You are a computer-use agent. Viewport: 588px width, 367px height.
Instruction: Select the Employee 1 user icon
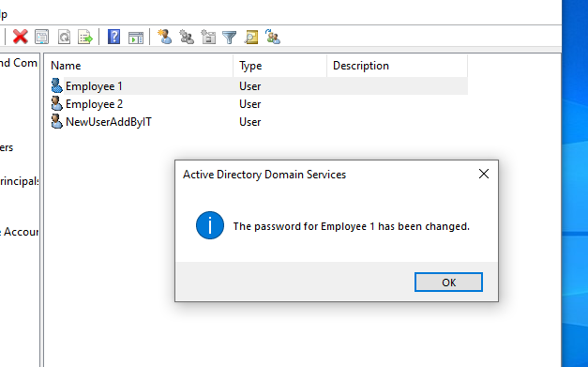coord(56,85)
